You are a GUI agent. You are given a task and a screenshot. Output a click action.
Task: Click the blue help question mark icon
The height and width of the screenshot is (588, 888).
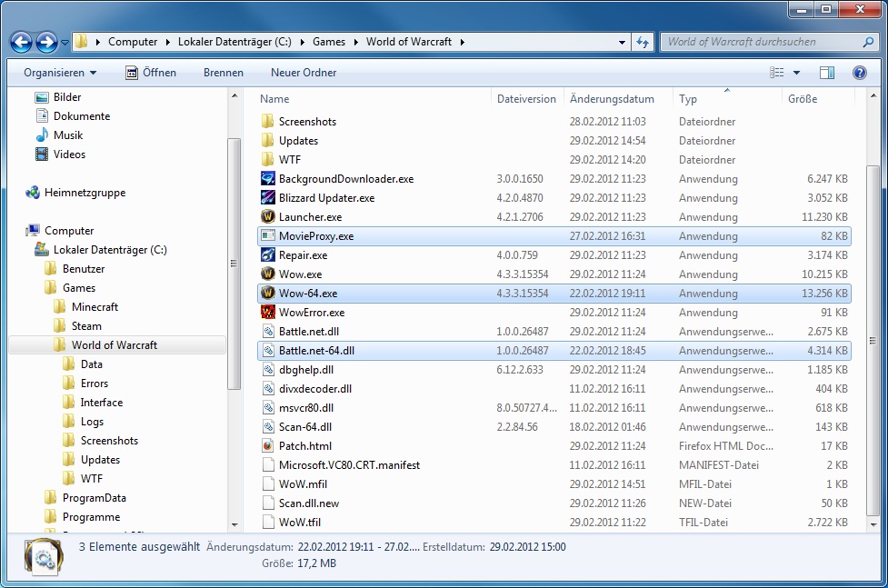(x=860, y=73)
